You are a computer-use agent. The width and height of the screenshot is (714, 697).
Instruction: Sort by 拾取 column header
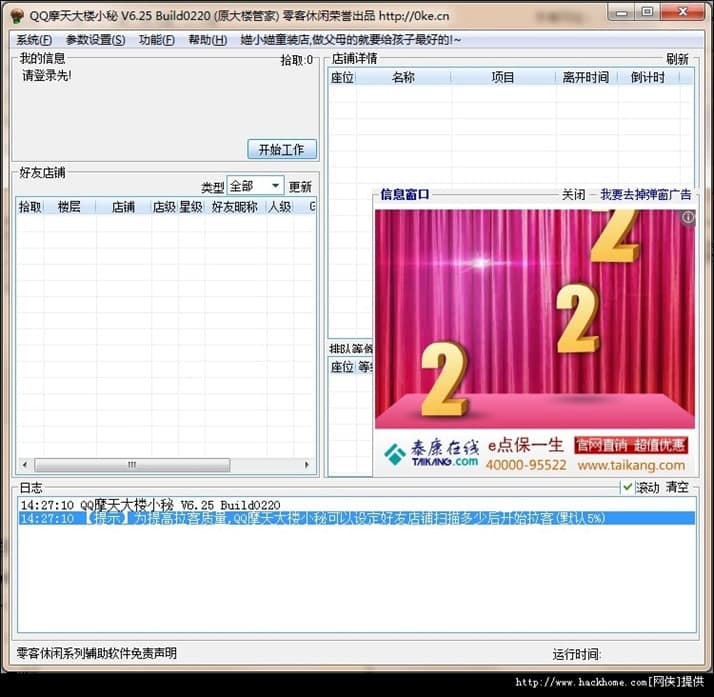(30, 207)
